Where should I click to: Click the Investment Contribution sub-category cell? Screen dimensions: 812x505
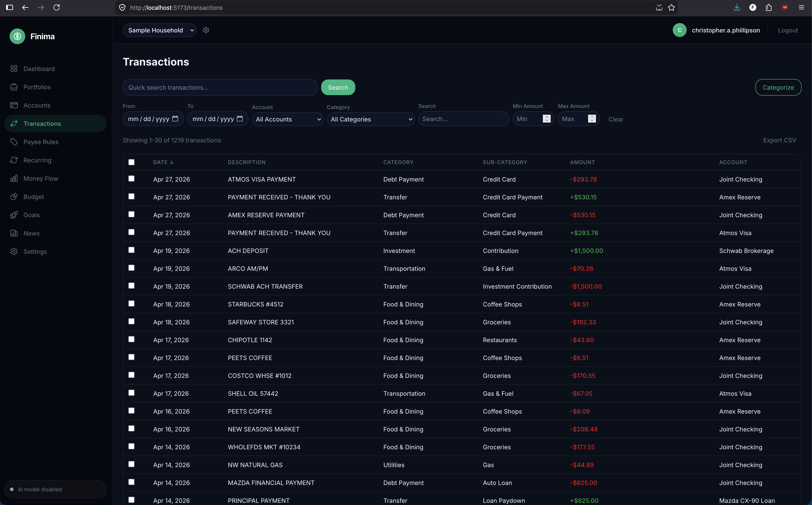[517, 287]
